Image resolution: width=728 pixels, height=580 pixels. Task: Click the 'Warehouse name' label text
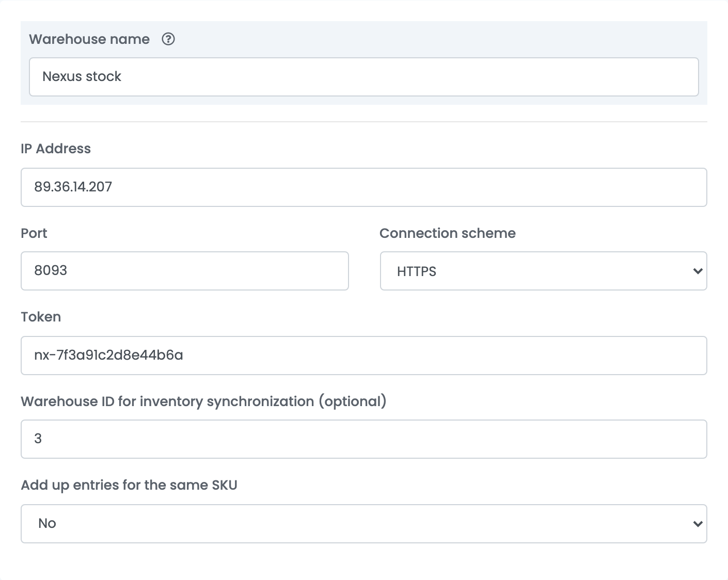pyautogui.click(x=89, y=39)
